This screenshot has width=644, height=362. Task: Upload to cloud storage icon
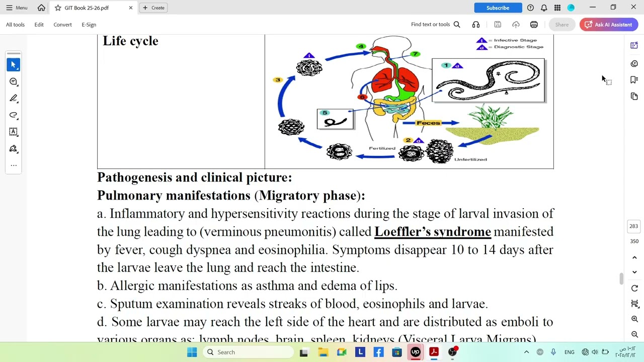click(516, 24)
